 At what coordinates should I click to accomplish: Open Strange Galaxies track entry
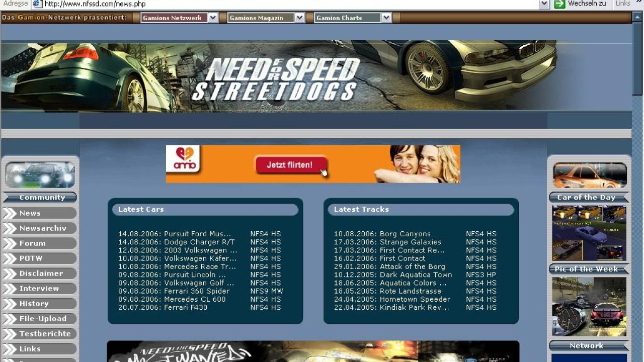(411, 242)
